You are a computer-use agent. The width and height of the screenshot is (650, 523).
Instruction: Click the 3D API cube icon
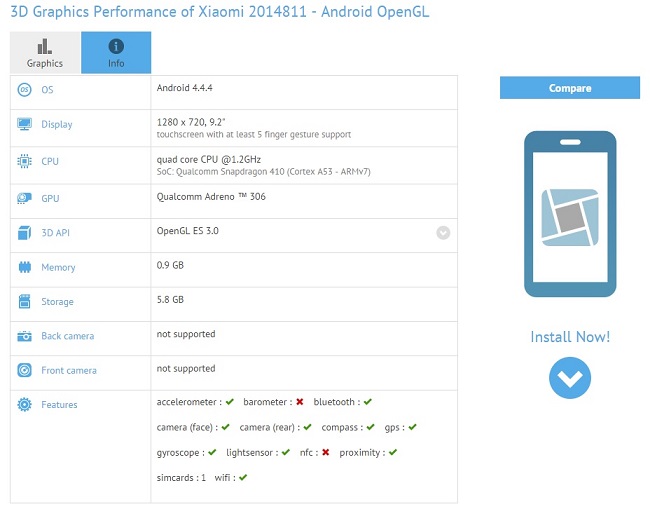[x=24, y=232]
